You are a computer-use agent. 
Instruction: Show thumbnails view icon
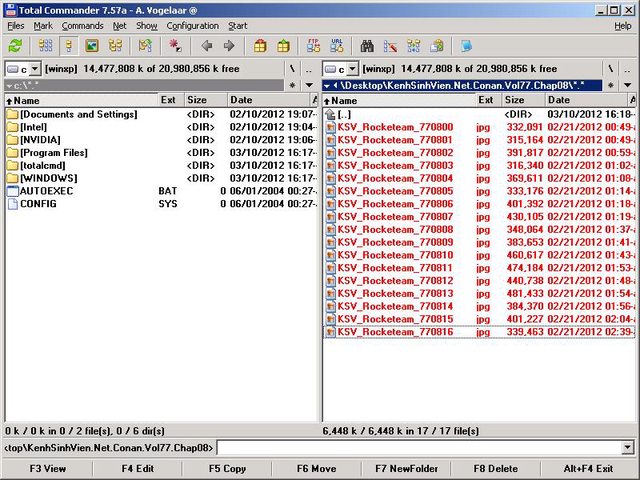[92, 46]
